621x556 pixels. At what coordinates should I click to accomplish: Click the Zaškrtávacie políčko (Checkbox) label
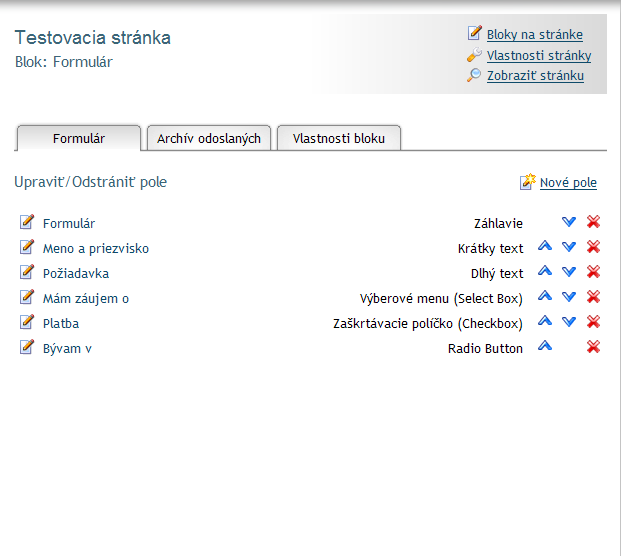[x=428, y=323]
